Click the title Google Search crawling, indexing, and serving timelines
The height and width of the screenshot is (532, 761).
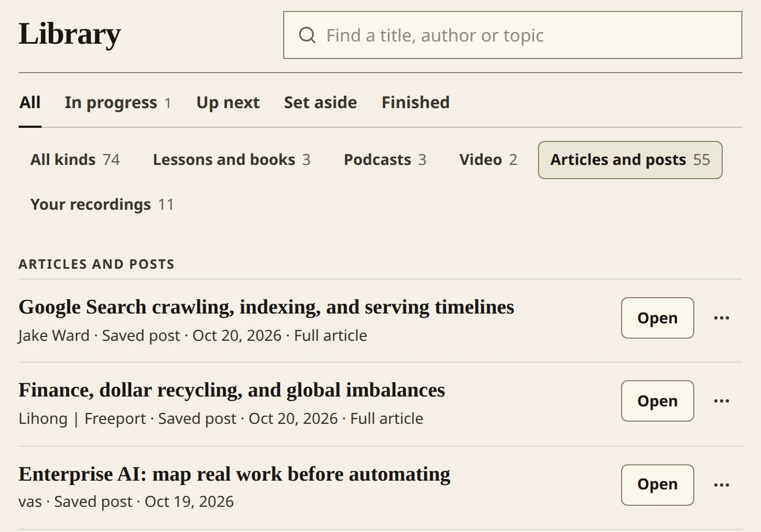(x=266, y=308)
